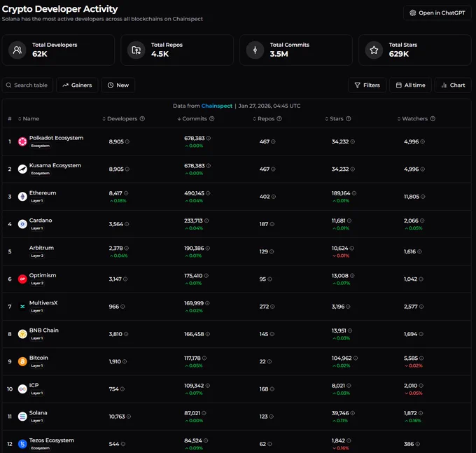Screen dimensions: 476x453
Task: Click the Bitcoin logo icon
Action: point(22,361)
